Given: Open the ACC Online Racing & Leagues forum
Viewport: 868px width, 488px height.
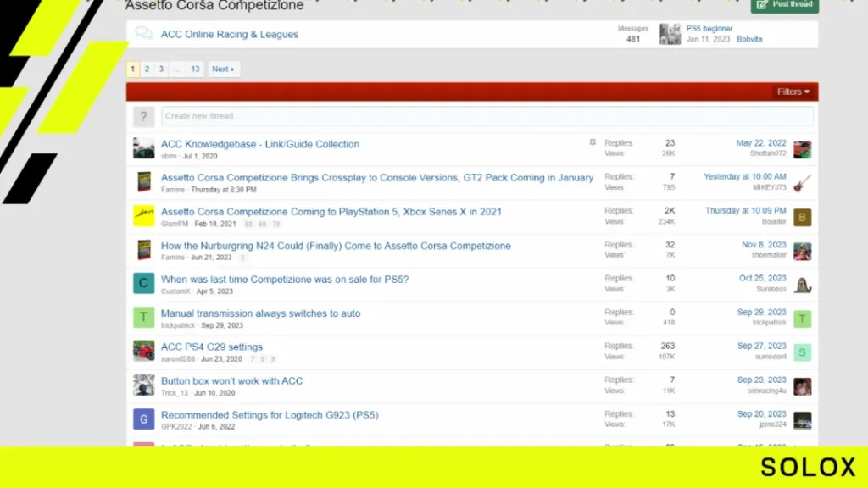Looking at the screenshot, I should point(229,34).
